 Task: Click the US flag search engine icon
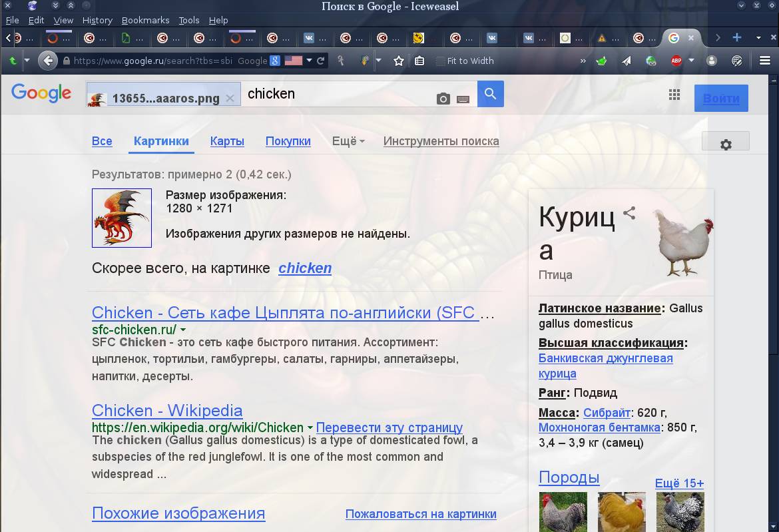click(293, 61)
